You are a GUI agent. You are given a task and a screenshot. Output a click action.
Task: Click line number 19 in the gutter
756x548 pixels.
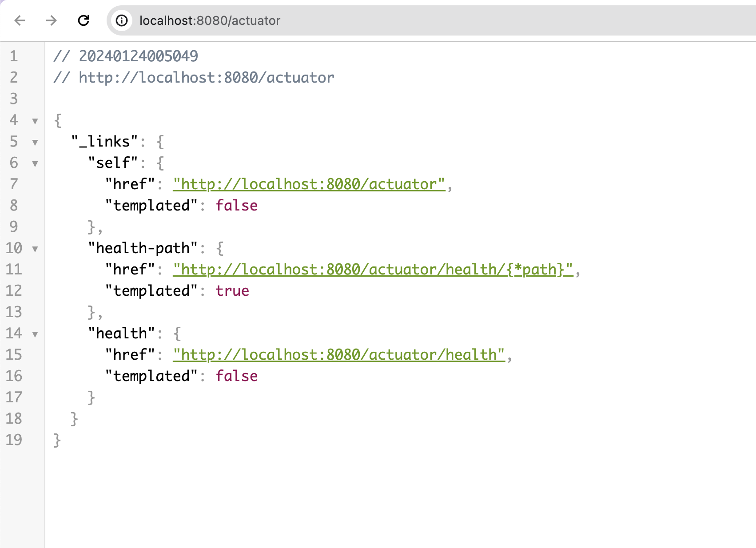14,440
